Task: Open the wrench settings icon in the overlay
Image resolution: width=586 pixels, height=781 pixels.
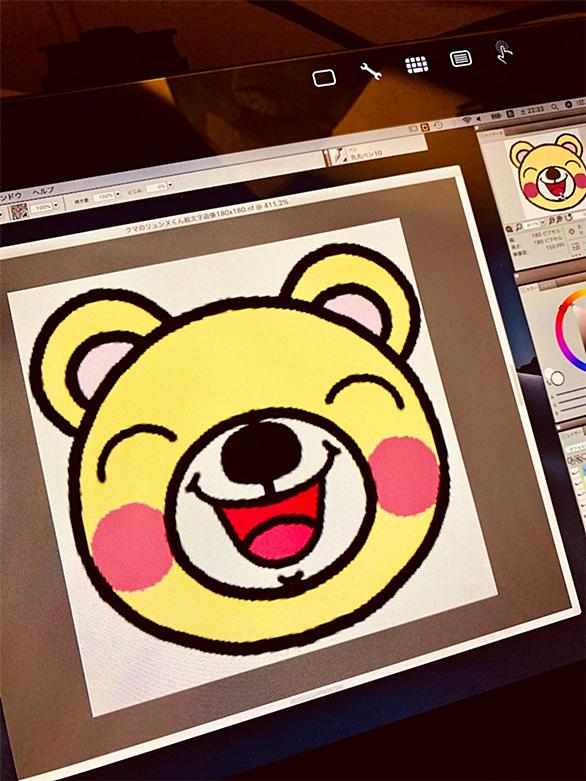Action: (x=371, y=72)
